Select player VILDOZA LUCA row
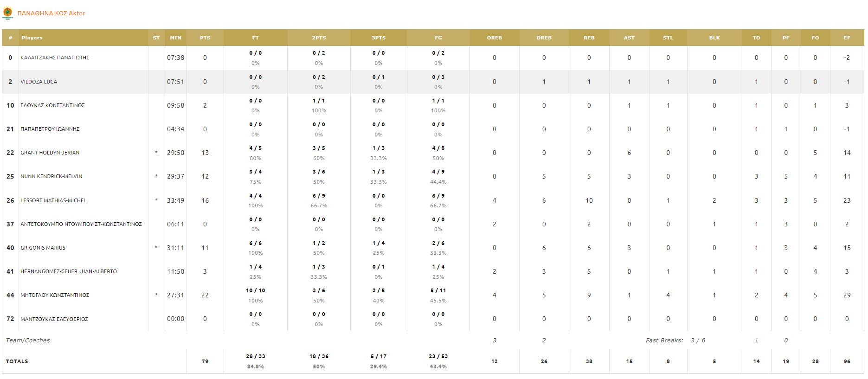This screenshot has height=379, width=868. pyautogui.click(x=39, y=82)
